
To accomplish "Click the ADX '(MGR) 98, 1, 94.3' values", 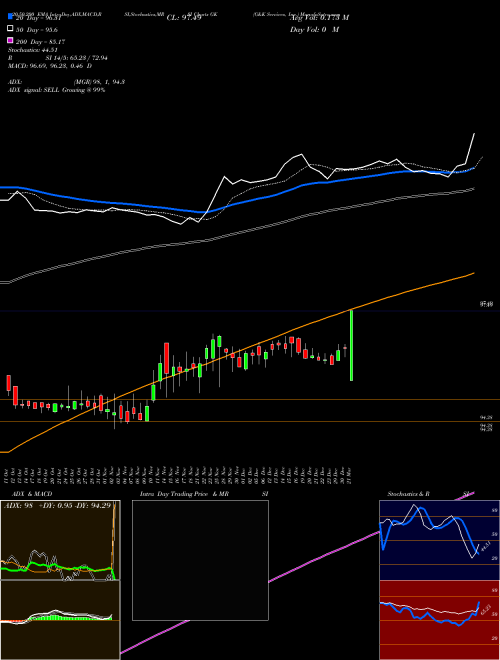I will click(x=99, y=82).
